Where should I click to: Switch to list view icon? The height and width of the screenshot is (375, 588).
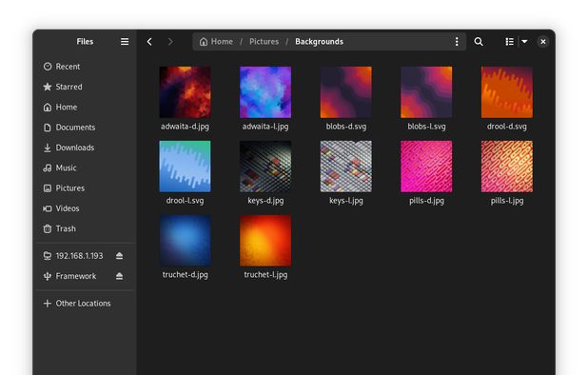(x=509, y=42)
